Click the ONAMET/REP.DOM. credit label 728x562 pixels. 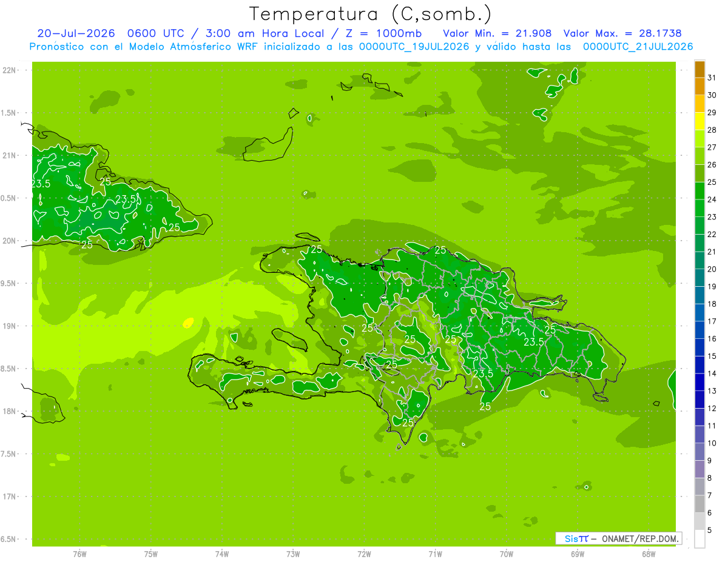639,538
